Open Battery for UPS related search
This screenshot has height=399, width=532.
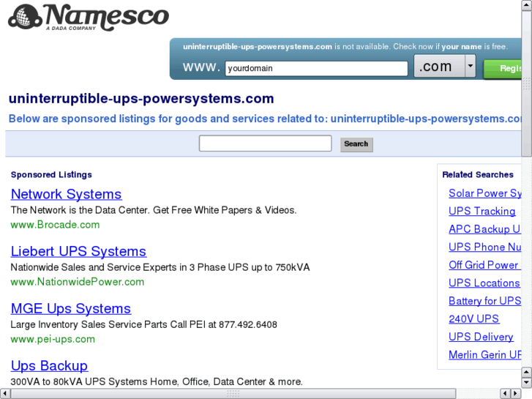click(x=485, y=301)
